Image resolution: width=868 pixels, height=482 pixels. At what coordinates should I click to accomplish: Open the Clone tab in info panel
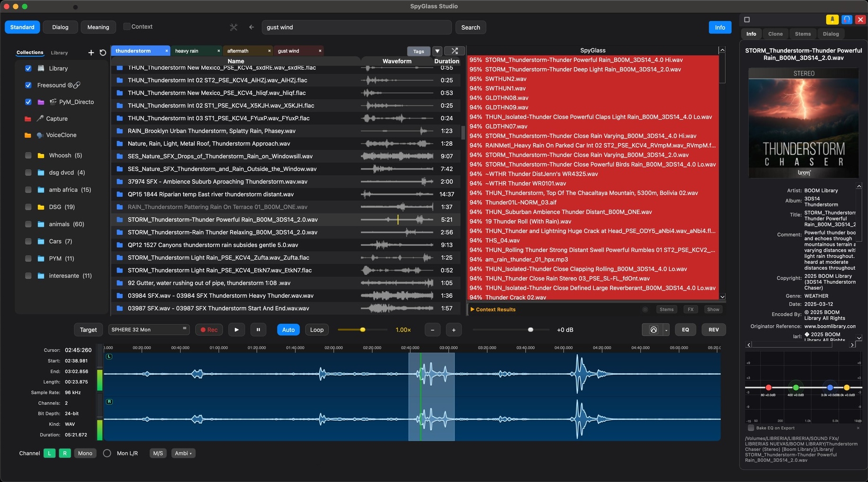(x=775, y=34)
